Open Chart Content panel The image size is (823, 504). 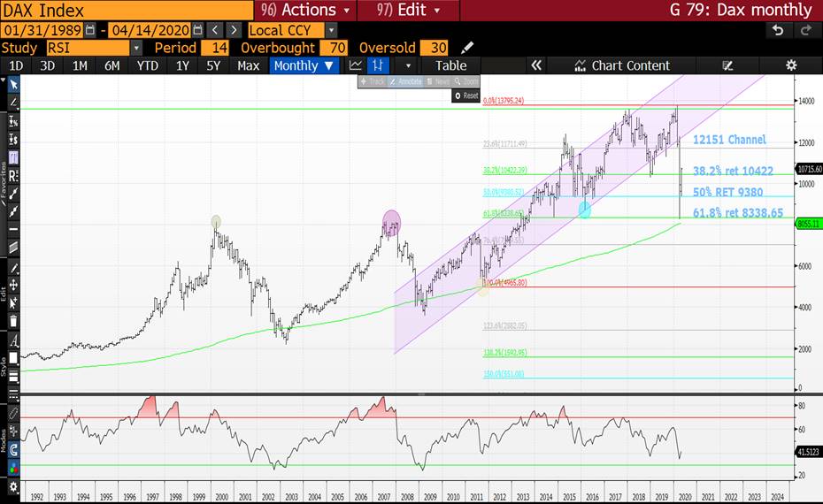[x=622, y=65]
